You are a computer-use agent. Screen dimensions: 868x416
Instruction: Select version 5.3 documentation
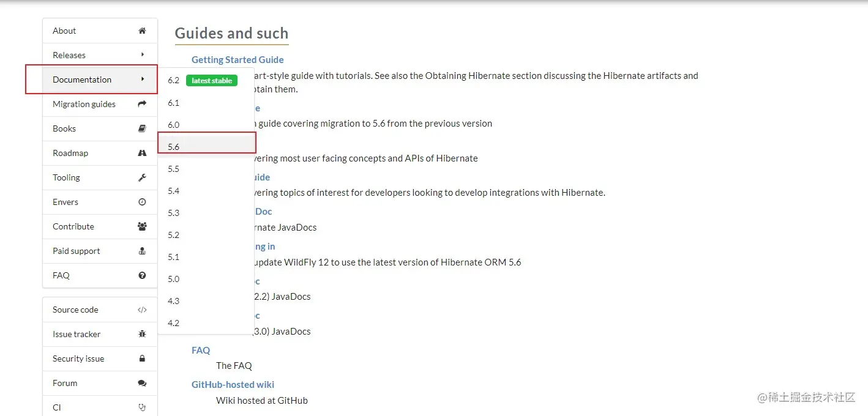point(206,213)
